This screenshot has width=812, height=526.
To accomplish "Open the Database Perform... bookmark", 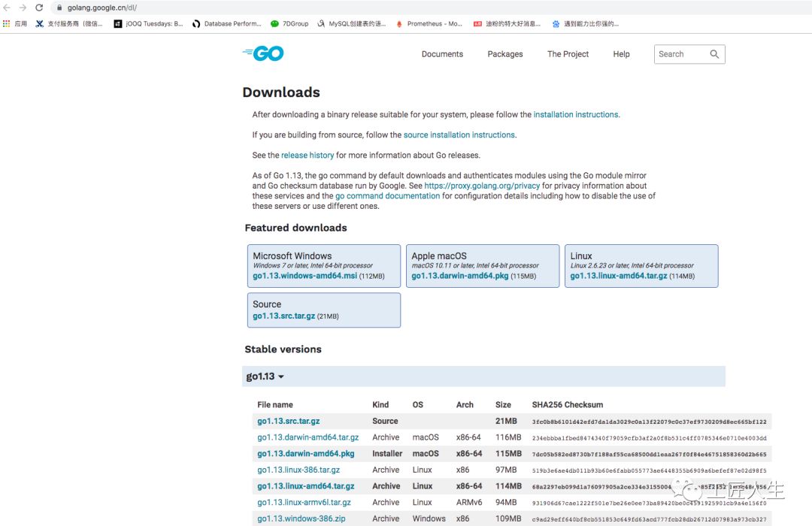I will pyautogui.click(x=227, y=24).
